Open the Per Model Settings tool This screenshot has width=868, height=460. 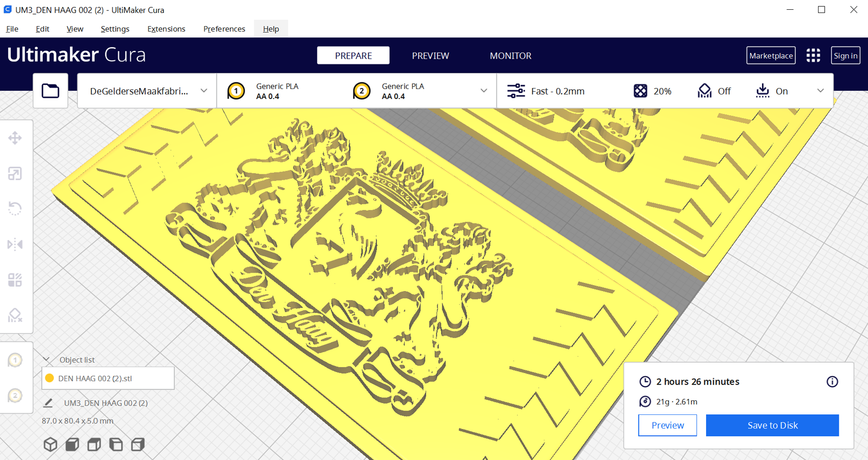pyautogui.click(x=15, y=280)
